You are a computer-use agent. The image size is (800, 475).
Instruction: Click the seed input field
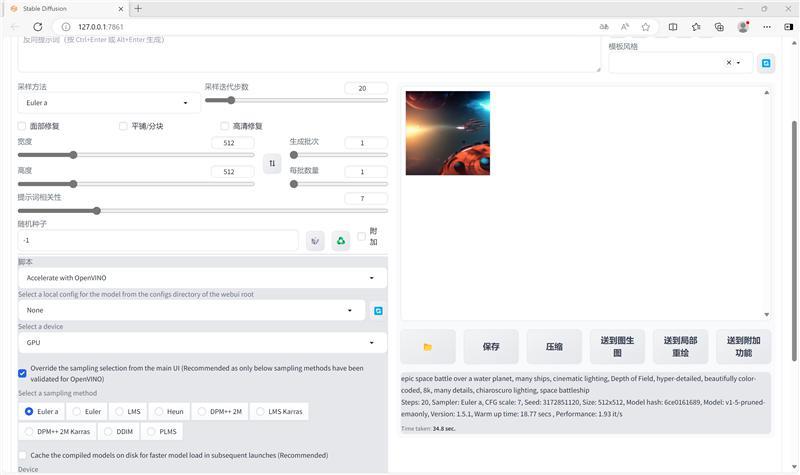158,240
